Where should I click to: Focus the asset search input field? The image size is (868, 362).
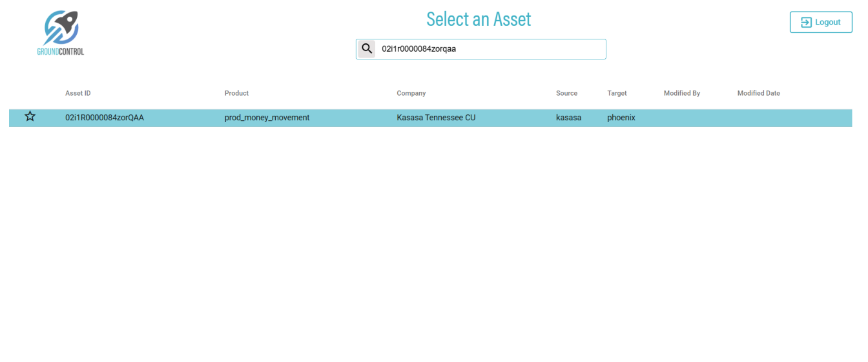[x=481, y=49]
